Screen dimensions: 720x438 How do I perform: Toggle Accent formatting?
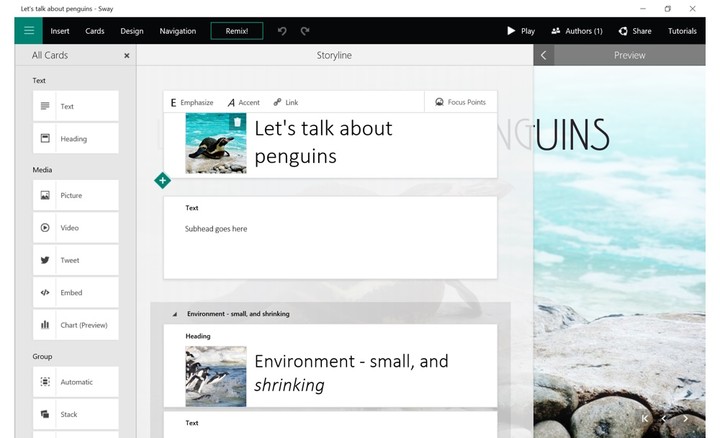[244, 102]
